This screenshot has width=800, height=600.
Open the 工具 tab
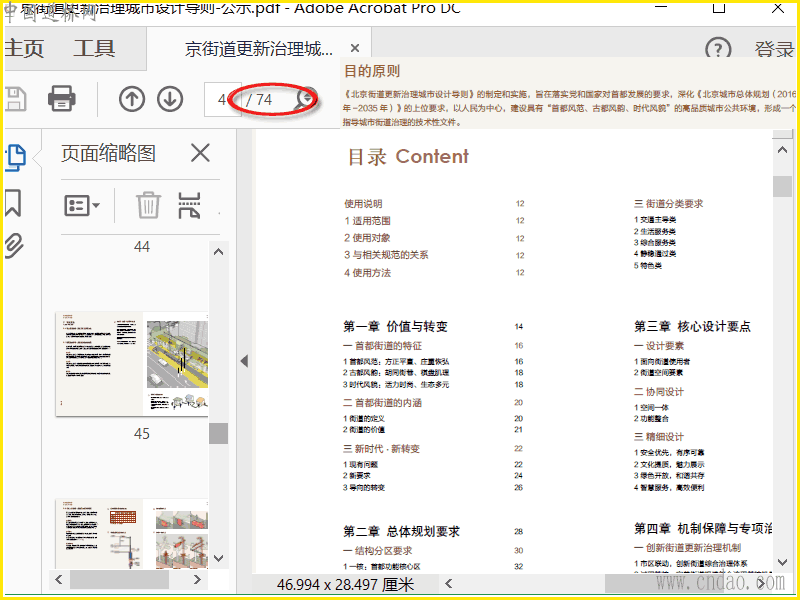click(x=94, y=48)
